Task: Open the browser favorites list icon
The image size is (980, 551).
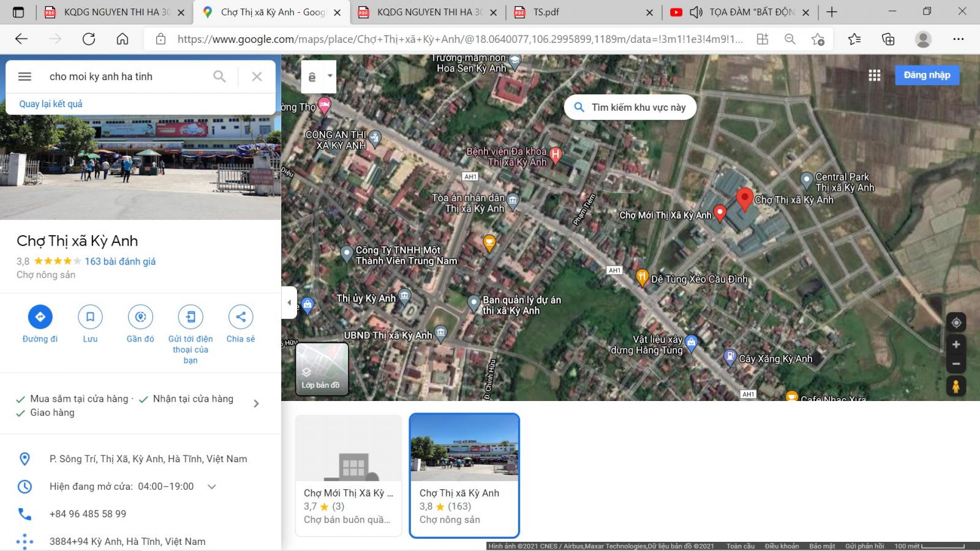Action: click(854, 39)
